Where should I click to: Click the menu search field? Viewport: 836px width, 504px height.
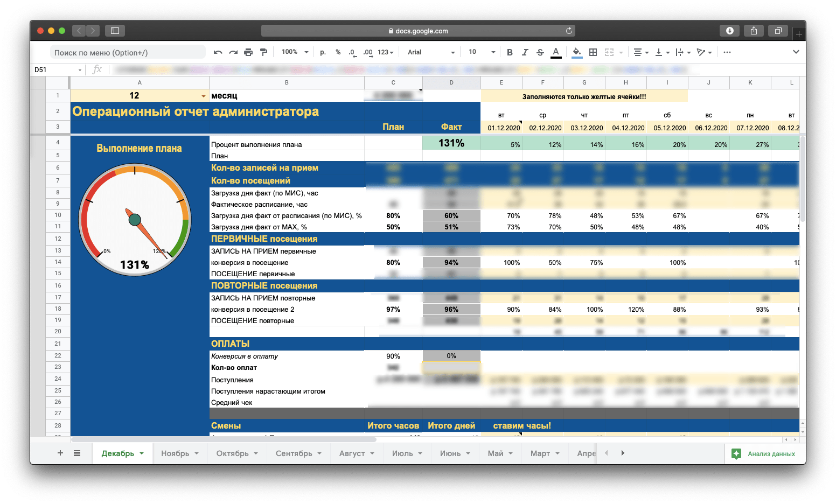[x=128, y=52]
